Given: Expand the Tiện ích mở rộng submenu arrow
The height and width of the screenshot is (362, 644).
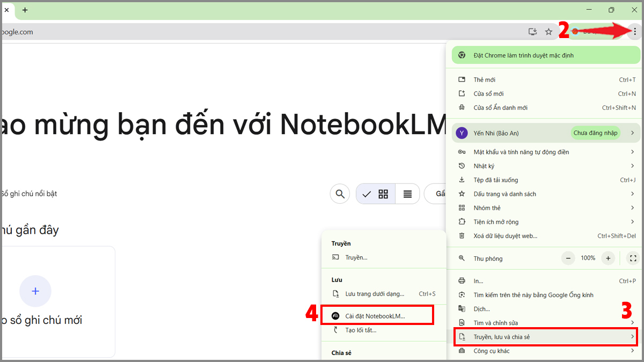Looking at the screenshot, I should 633,221.
